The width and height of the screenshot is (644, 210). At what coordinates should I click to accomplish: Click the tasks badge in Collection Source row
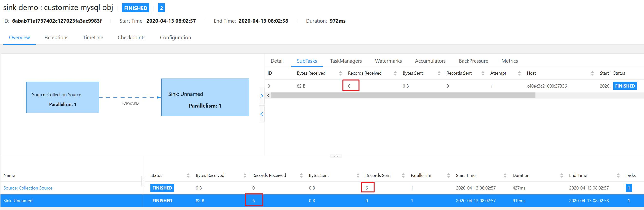click(629, 188)
